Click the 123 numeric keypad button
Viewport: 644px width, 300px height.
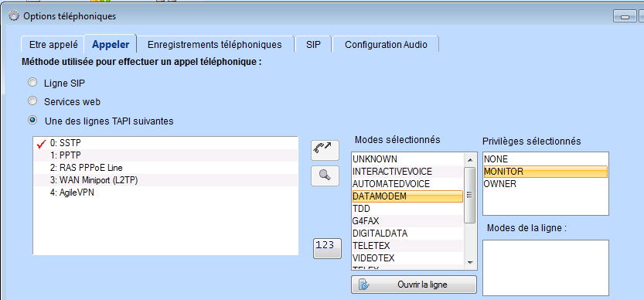click(327, 248)
